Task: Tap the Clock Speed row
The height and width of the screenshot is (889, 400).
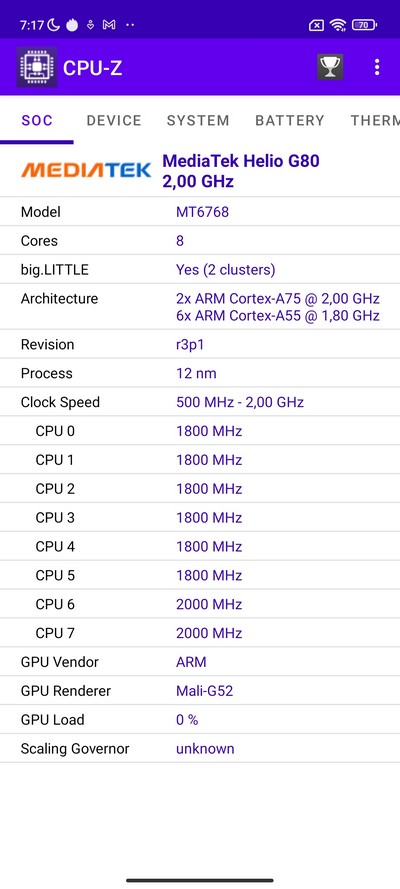Action: tap(200, 403)
